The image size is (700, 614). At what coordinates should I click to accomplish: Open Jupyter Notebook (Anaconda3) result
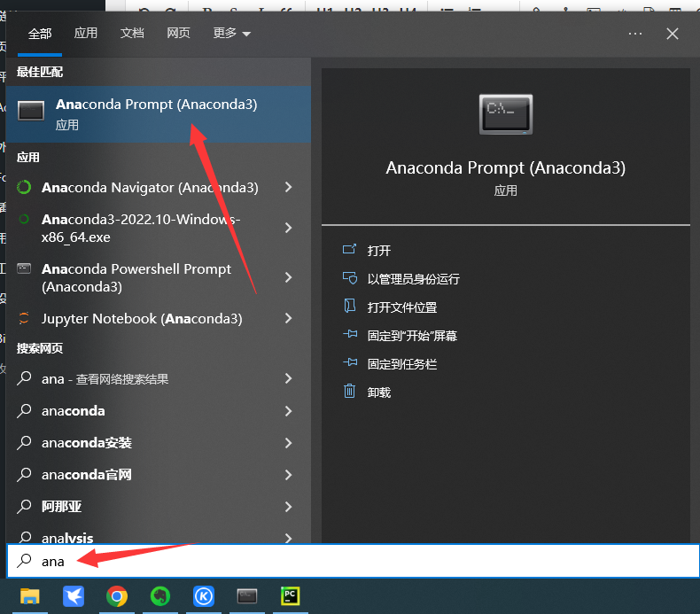coord(142,319)
